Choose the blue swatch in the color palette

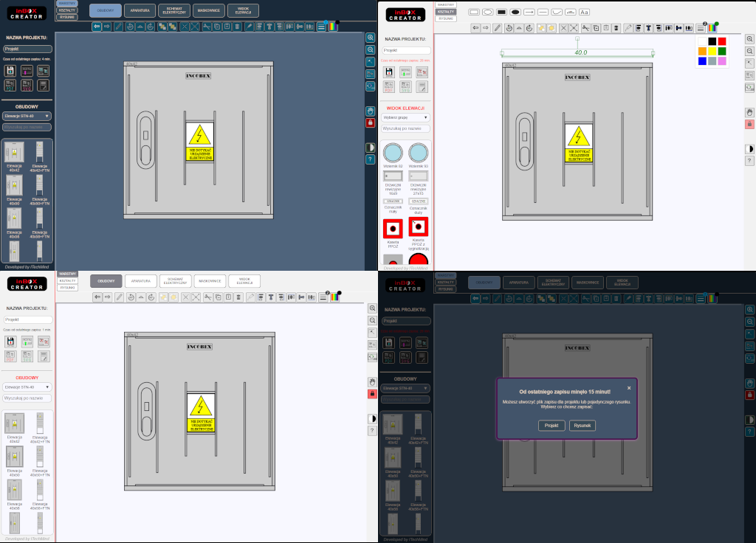tap(703, 61)
